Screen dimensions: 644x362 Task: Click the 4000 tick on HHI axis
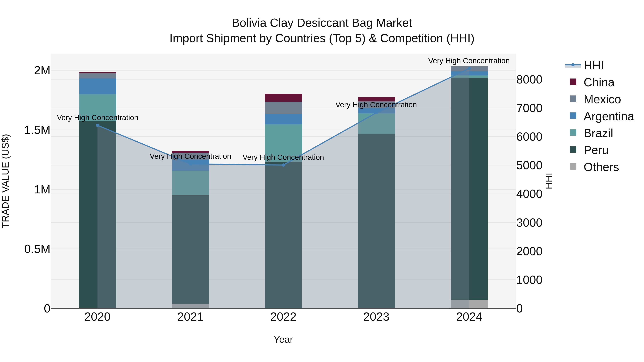pos(529,194)
